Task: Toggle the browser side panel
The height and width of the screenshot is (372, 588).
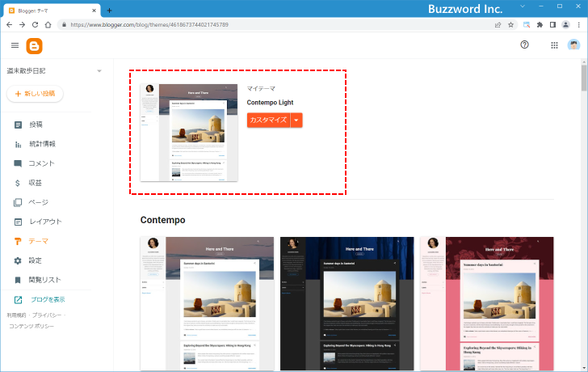Action: coord(552,25)
